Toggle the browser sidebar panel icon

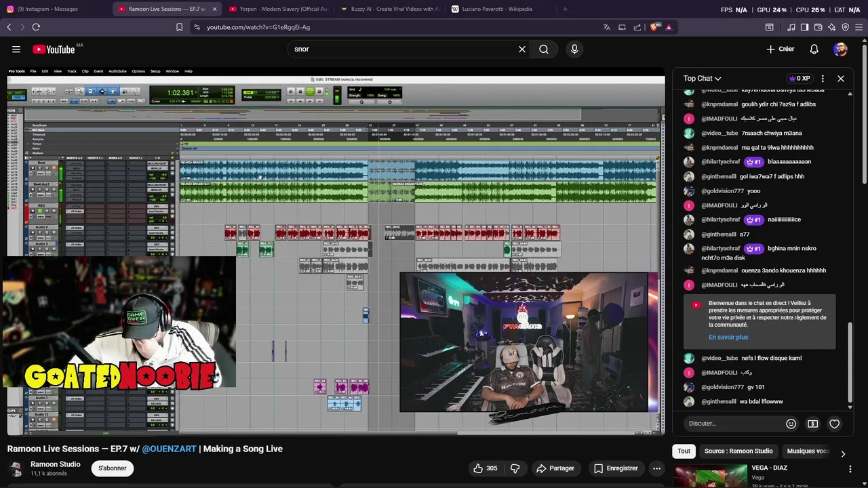click(x=804, y=27)
